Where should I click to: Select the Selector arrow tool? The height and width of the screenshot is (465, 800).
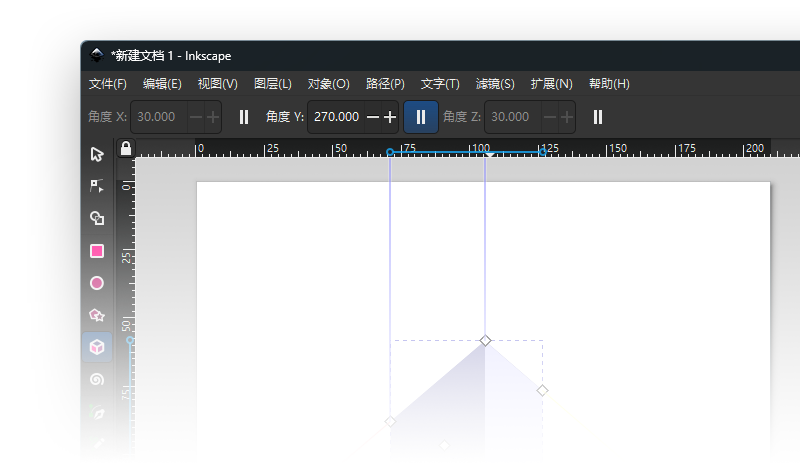(x=97, y=154)
